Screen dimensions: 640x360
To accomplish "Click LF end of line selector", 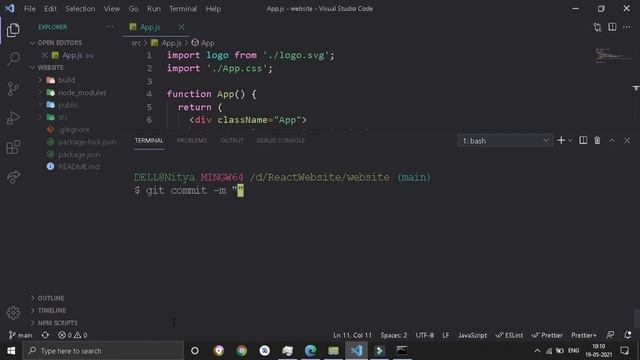I will click(446, 335).
